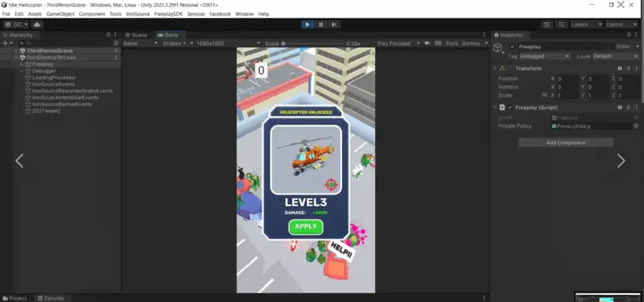Disable the Freeplay (Script) component checkbox
This screenshot has height=302, width=644.
pyautogui.click(x=510, y=107)
